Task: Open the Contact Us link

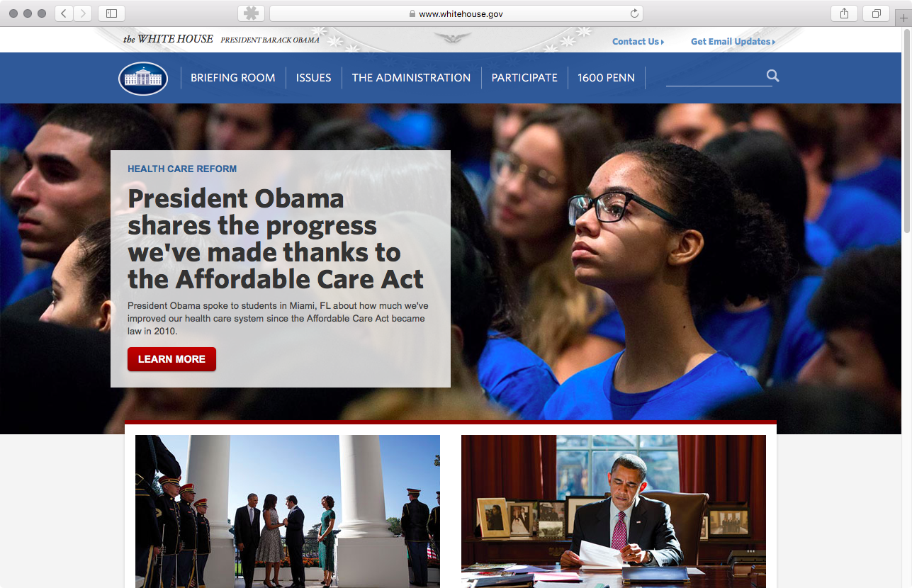Action: click(x=638, y=42)
